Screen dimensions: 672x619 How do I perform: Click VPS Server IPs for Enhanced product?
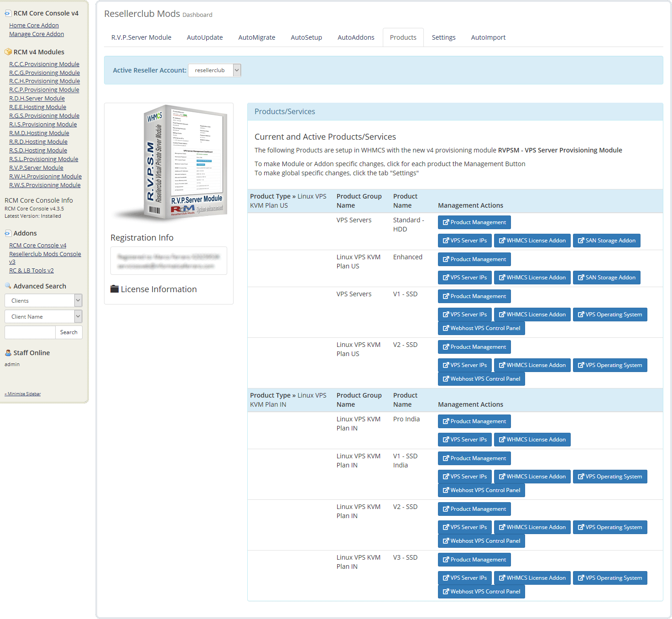coord(465,278)
